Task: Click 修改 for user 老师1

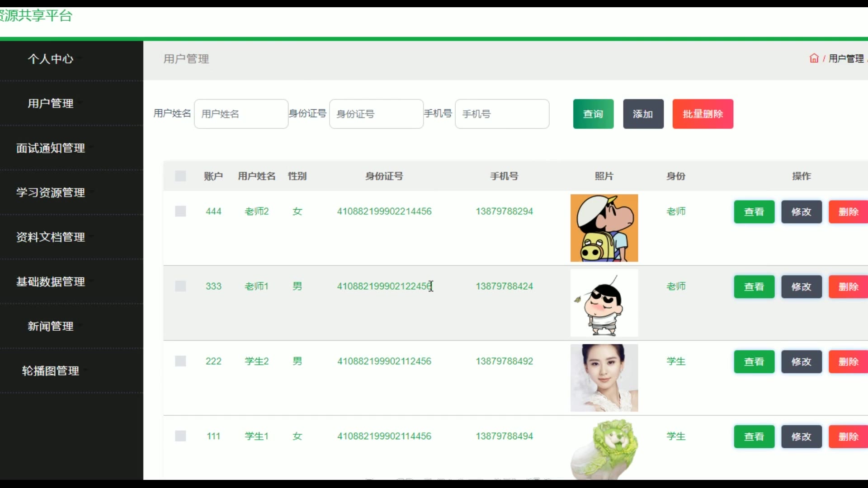Action: pyautogui.click(x=801, y=287)
